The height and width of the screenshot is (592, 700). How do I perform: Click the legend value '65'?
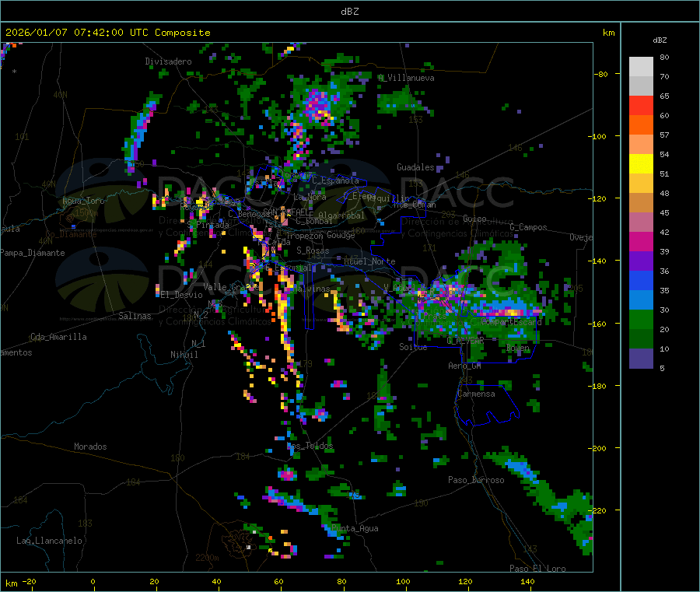[664, 96]
